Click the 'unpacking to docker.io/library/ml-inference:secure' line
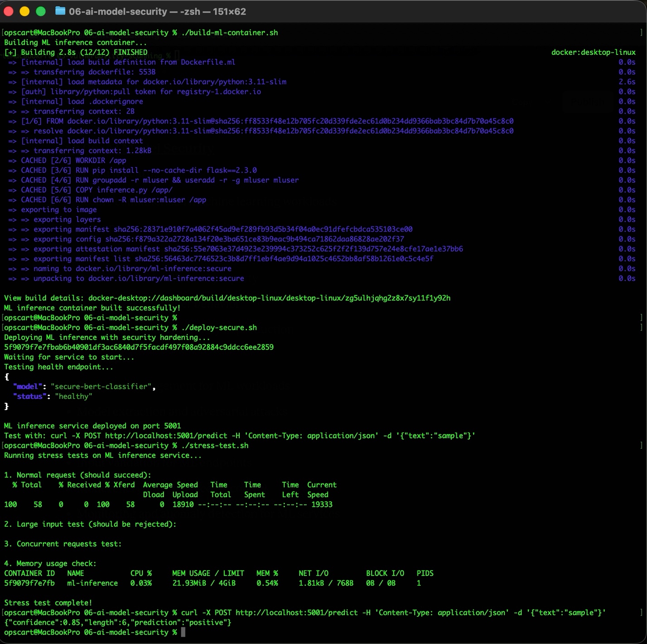The width and height of the screenshot is (647, 644). (x=126, y=278)
